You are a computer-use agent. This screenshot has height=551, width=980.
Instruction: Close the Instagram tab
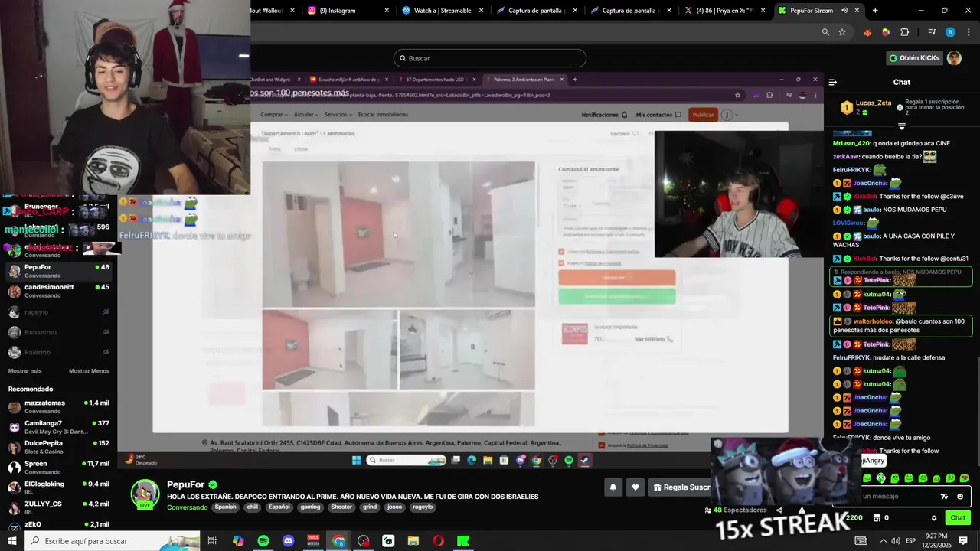387,11
